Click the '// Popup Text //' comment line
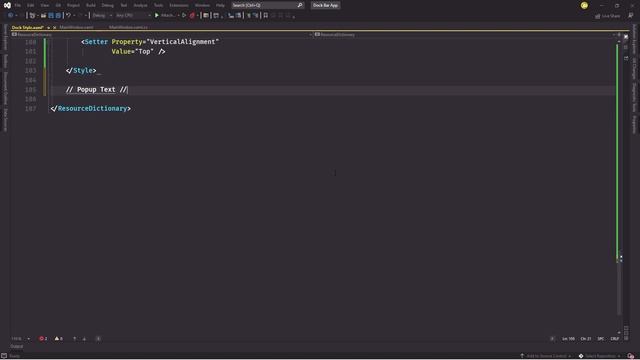Image resolution: width=640 pixels, height=360 pixels. pos(96,89)
